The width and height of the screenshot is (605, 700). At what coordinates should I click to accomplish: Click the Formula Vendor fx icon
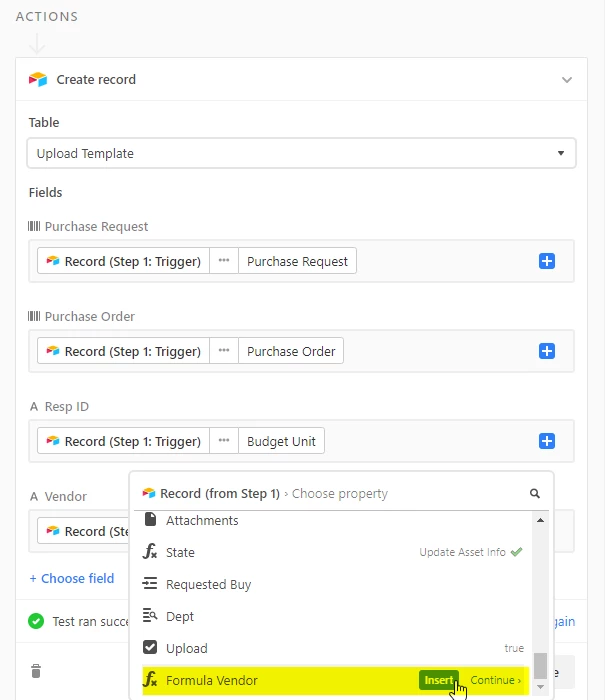pyautogui.click(x=150, y=679)
